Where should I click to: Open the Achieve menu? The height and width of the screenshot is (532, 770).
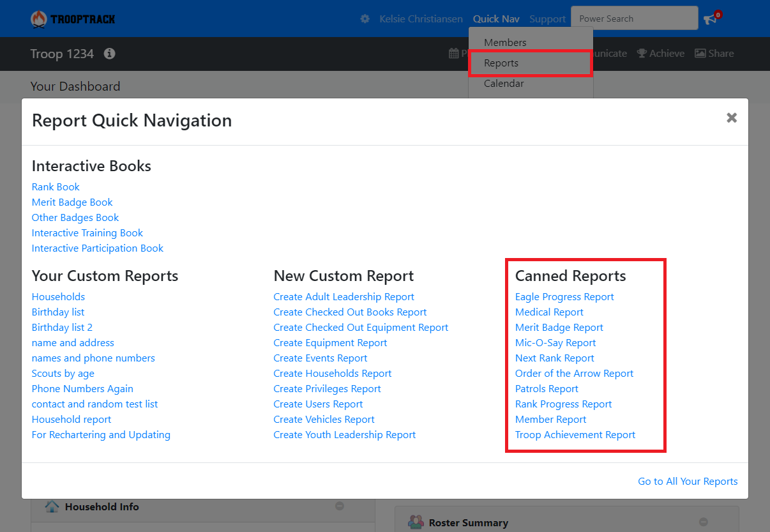point(661,54)
